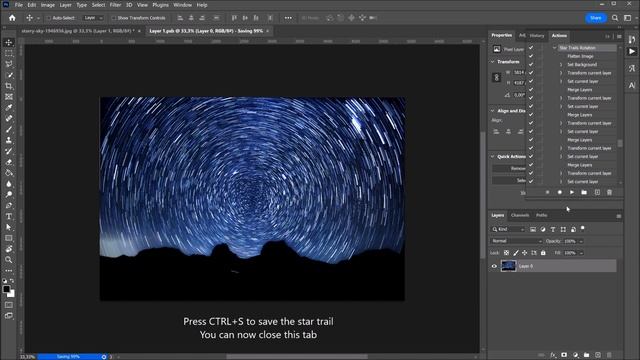
Task: Select the Crop tool
Action: 9,86
